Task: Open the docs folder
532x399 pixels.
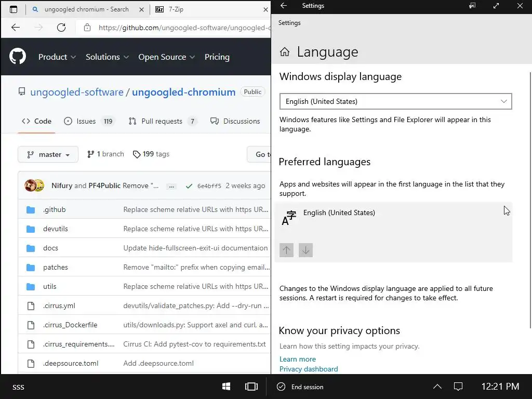Action: [50, 248]
